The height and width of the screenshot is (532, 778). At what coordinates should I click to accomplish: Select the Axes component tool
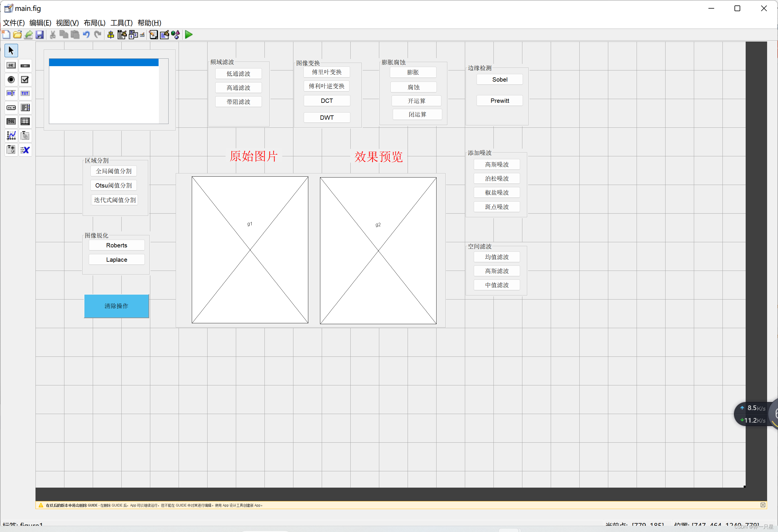pyautogui.click(x=11, y=136)
